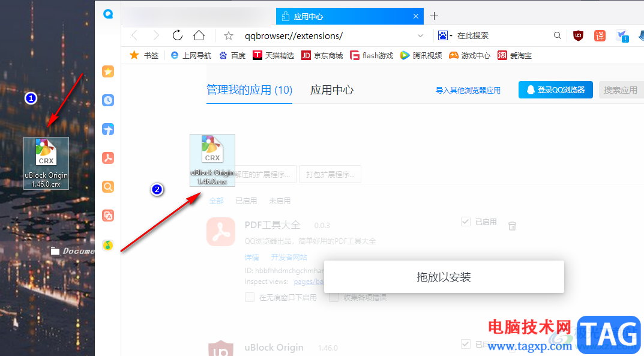Click the uBlock Origin extension list icon
Screen dimensions: 644x356
(x=221, y=348)
